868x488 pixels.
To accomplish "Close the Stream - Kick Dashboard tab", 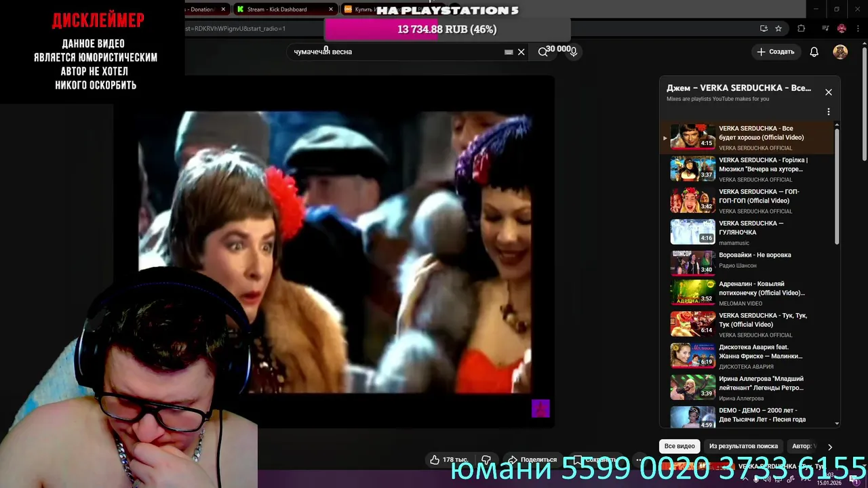I will pyautogui.click(x=331, y=9).
